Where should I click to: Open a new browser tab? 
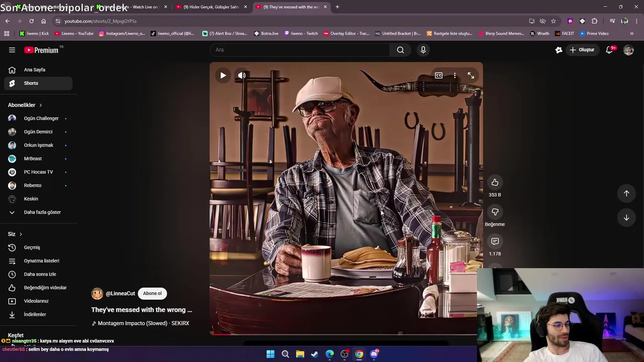tap(337, 7)
